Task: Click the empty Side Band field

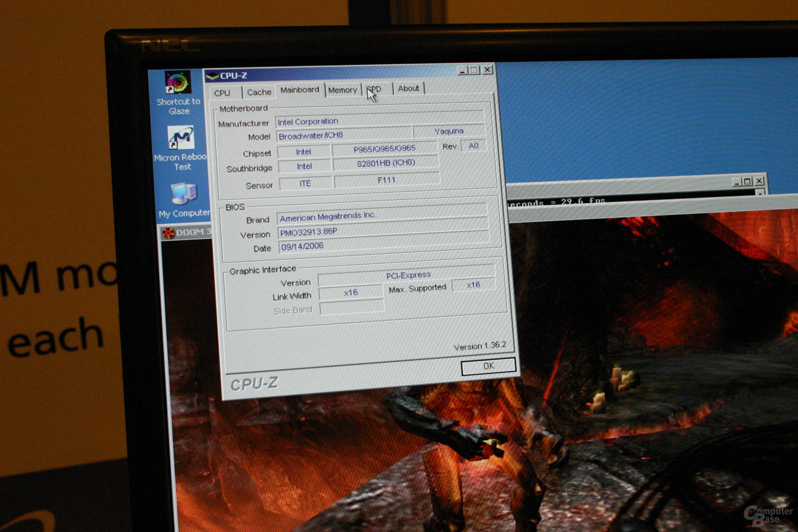Action: [352, 307]
